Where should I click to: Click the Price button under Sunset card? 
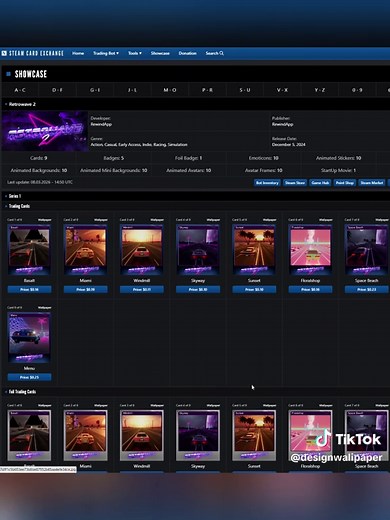click(x=254, y=289)
